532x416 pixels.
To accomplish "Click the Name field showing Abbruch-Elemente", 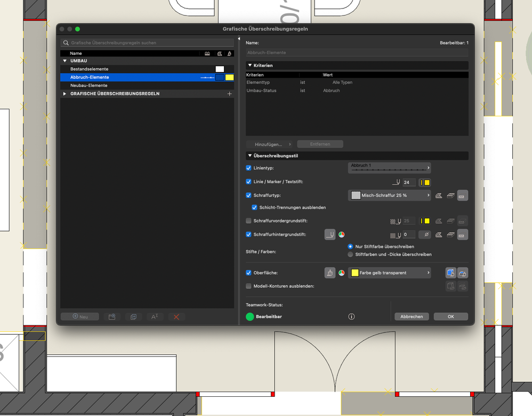I will pyautogui.click(x=357, y=53).
